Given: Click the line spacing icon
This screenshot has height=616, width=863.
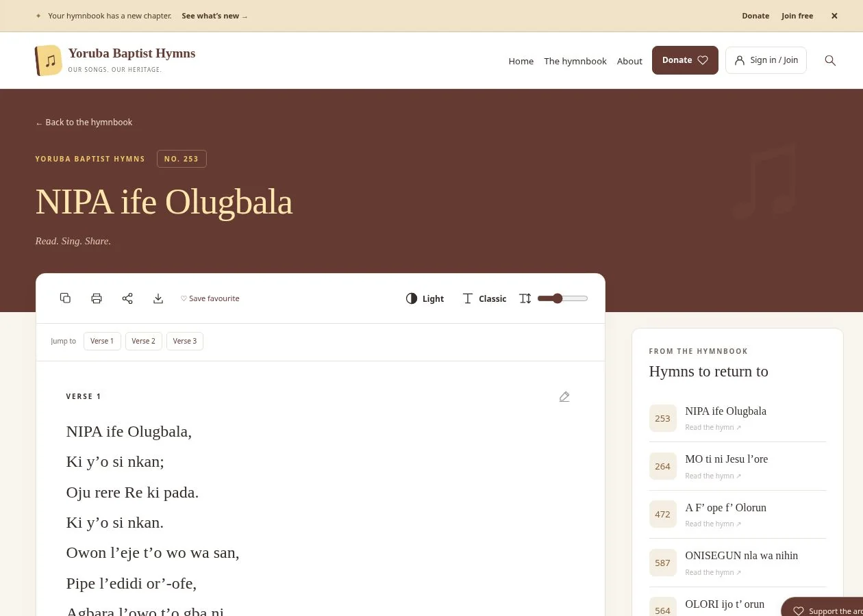Looking at the screenshot, I should (525, 298).
